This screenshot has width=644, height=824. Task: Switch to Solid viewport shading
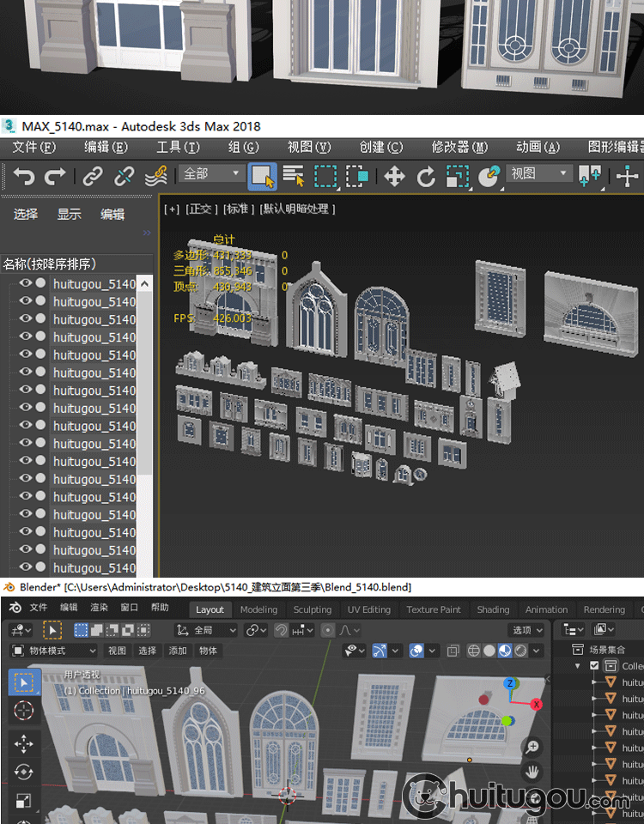tap(489, 651)
